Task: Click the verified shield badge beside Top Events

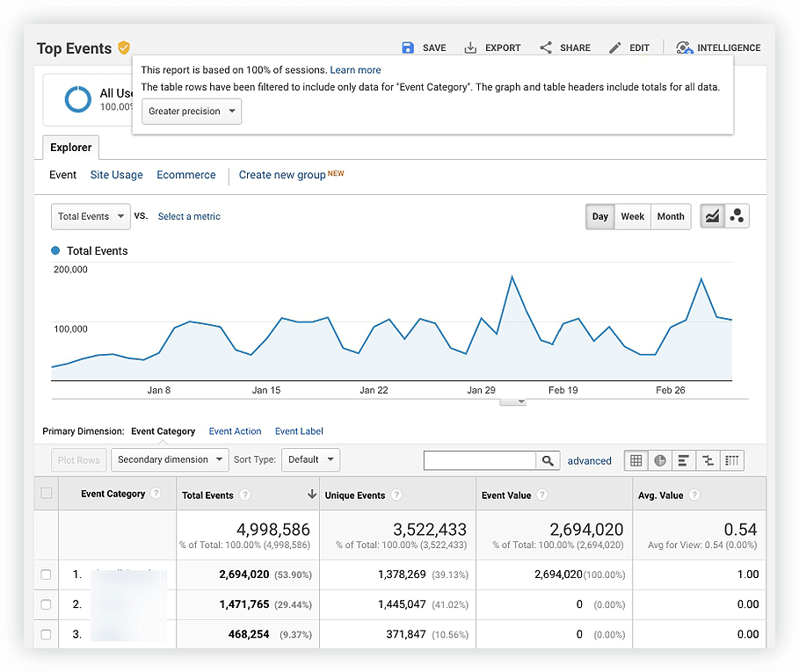Action: [124, 47]
